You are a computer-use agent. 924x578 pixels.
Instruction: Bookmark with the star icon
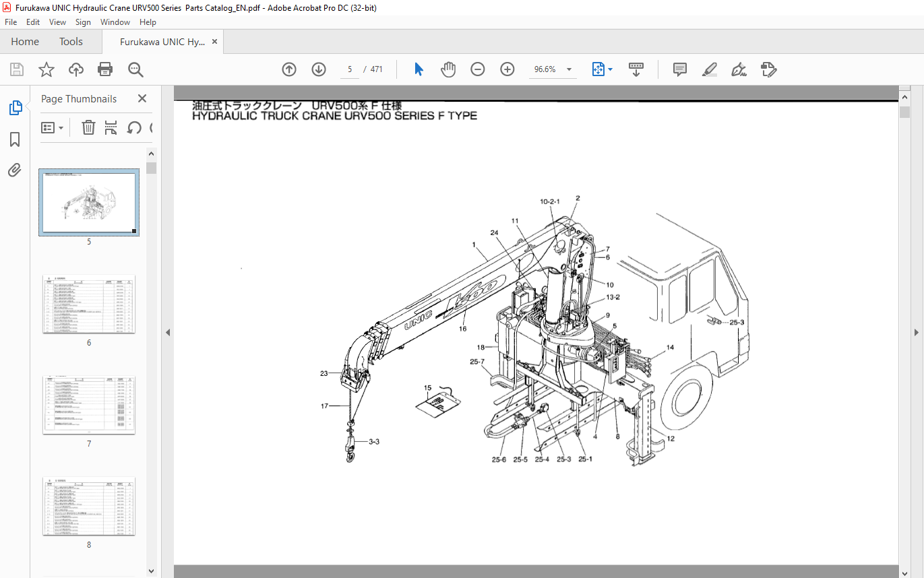[47, 69]
